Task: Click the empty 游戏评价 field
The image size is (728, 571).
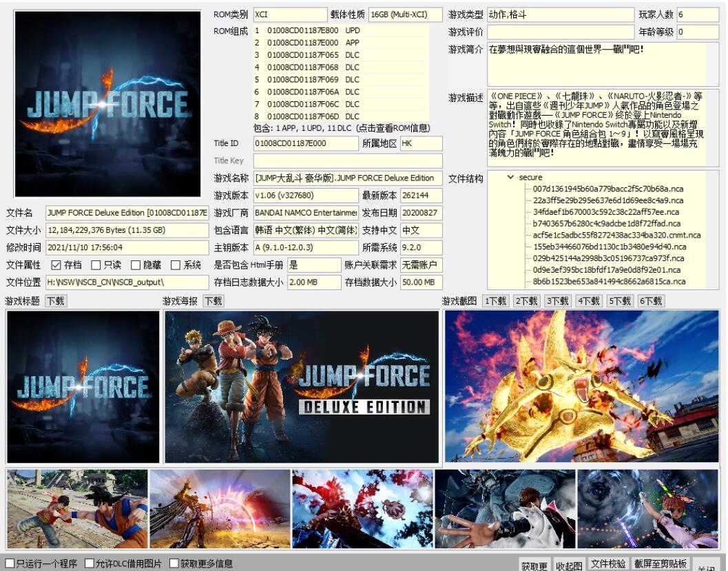Action: 561,32
